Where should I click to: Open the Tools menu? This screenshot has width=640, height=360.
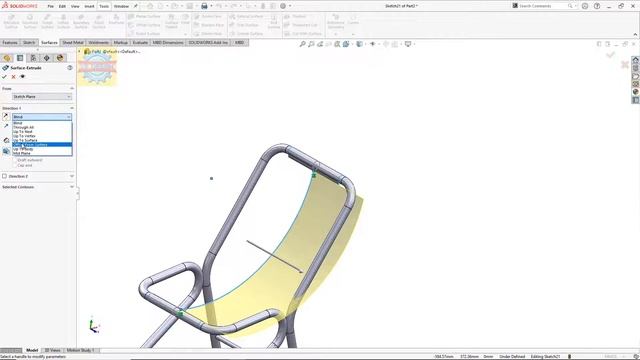point(104,6)
